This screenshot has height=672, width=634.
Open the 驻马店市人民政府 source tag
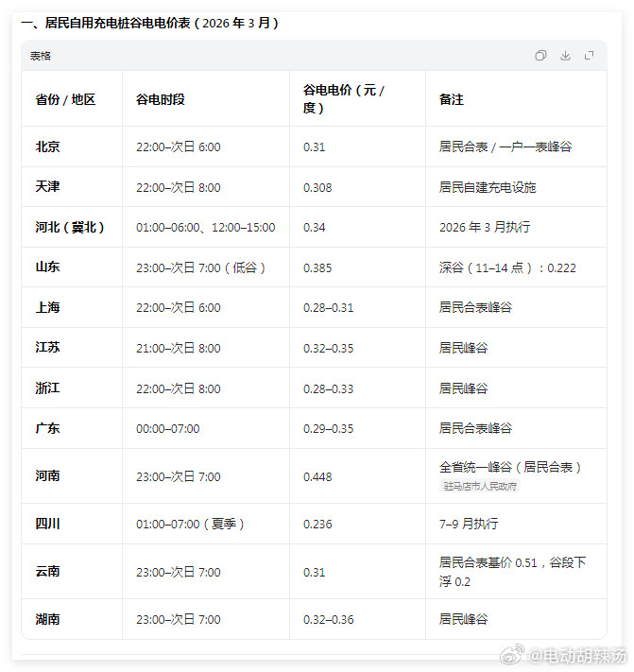click(480, 486)
